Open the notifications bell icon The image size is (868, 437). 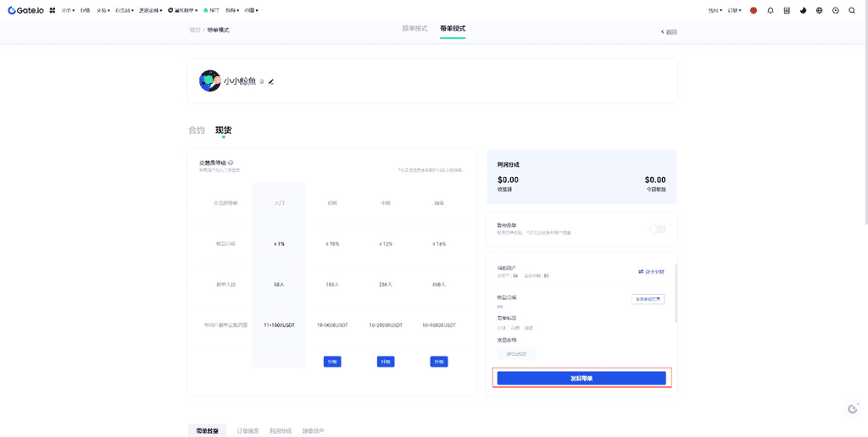click(771, 10)
